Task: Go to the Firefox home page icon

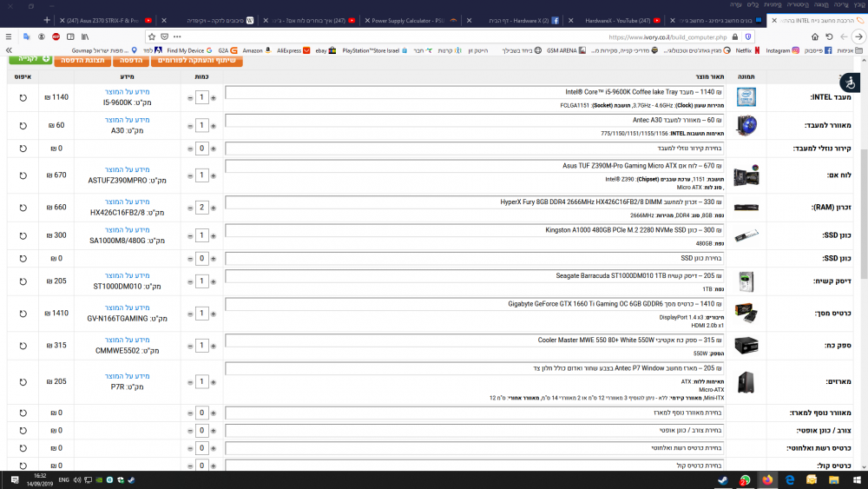Action: (x=815, y=36)
